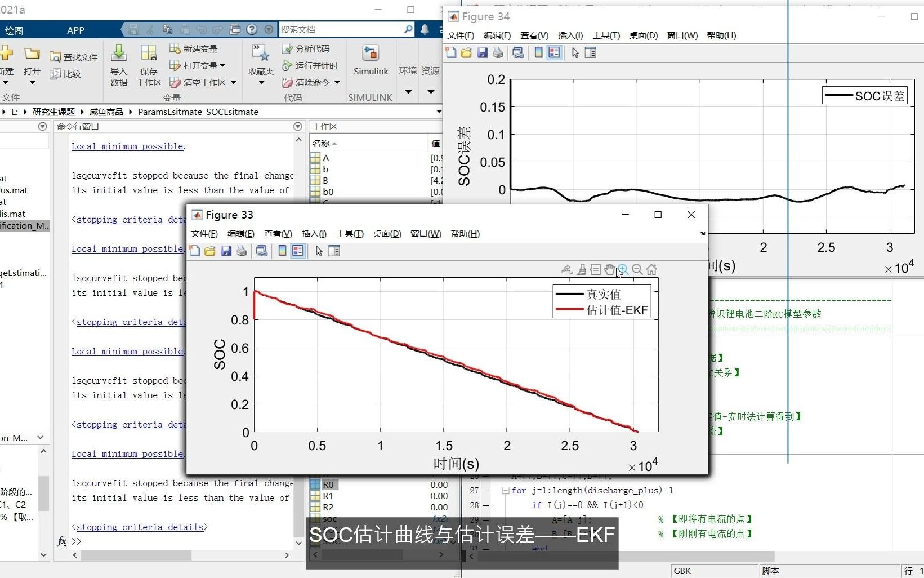Toggle legend button in Figure 33 toolbar
The image size is (924, 578).
[x=298, y=251]
